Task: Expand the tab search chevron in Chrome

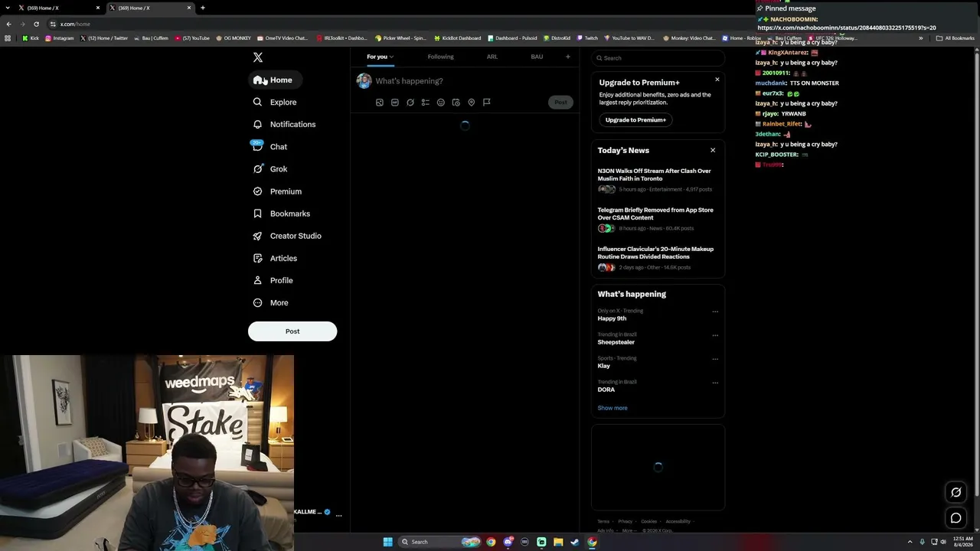Action: pos(8,8)
